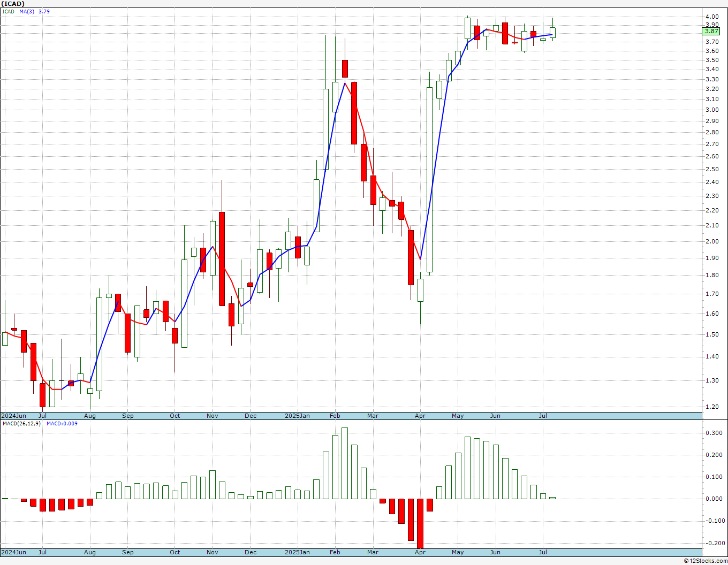
Task: Click Mar on the price chart axis
Action: click(x=373, y=416)
